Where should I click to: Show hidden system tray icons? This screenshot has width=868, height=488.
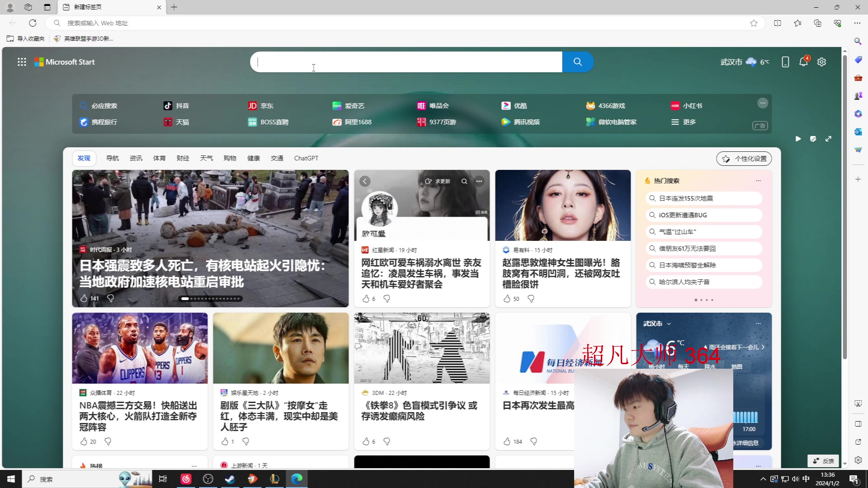[763, 479]
